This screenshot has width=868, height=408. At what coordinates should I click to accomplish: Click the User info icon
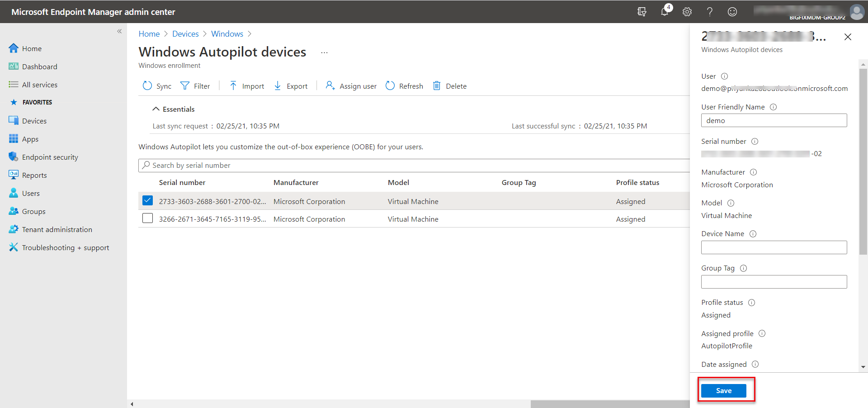pyautogui.click(x=724, y=76)
